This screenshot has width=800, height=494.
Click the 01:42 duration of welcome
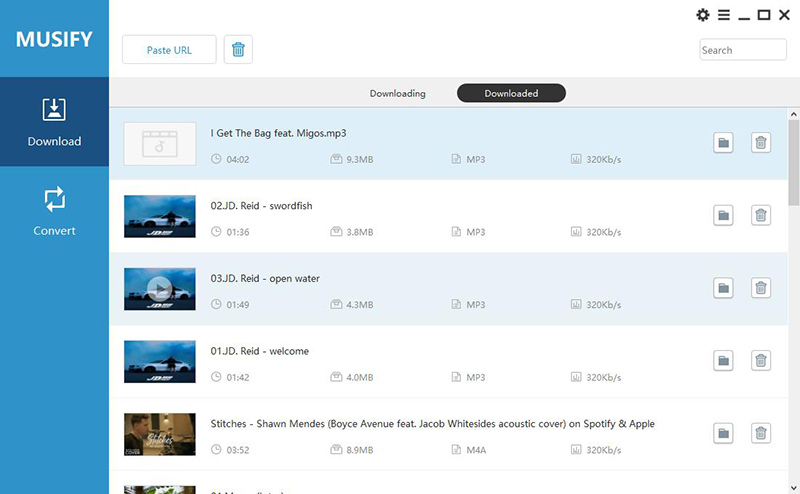(238, 378)
